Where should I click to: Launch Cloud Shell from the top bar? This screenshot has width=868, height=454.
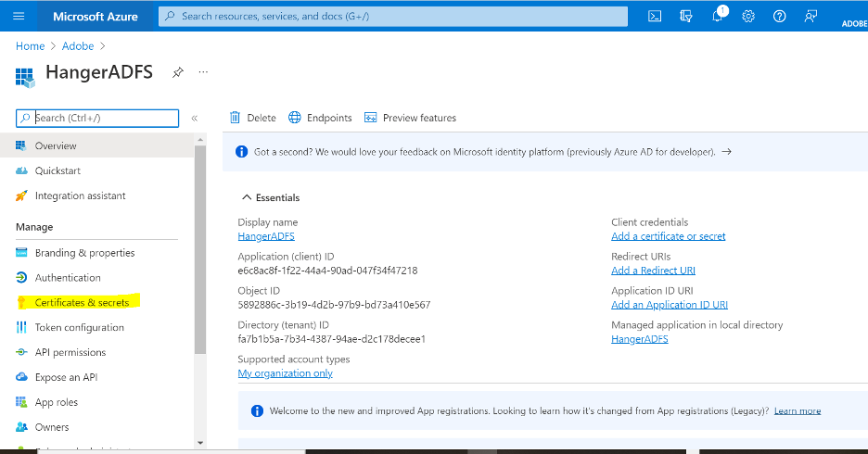(x=654, y=16)
